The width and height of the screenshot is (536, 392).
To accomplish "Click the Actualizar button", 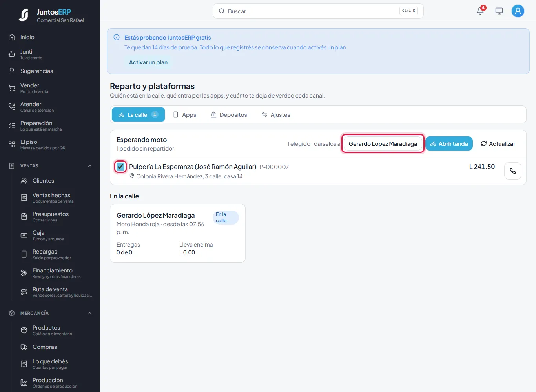I will (x=498, y=144).
